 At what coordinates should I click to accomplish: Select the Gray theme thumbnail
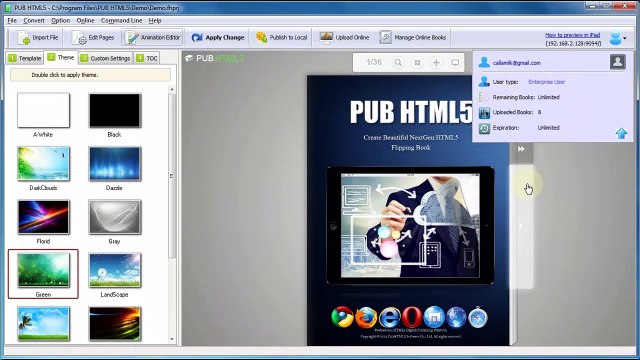click(x=115, y=217)
